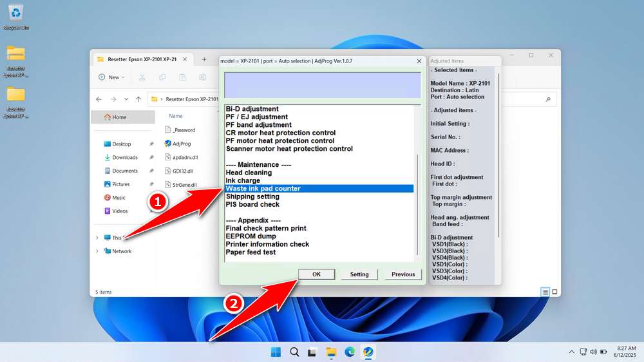Open Microsoft Edge from taskbar
The width and height of the screenshot is (644, 362).
coord(350,352)
